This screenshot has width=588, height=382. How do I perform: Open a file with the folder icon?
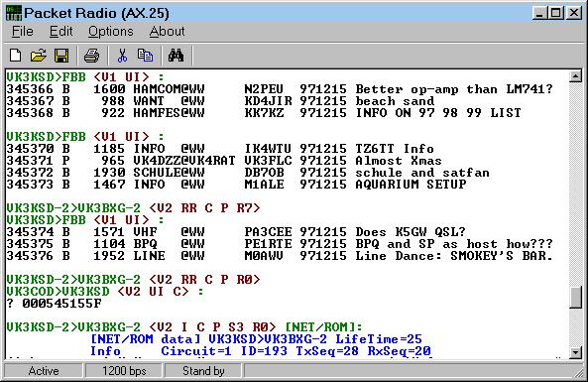pos(39,56)
